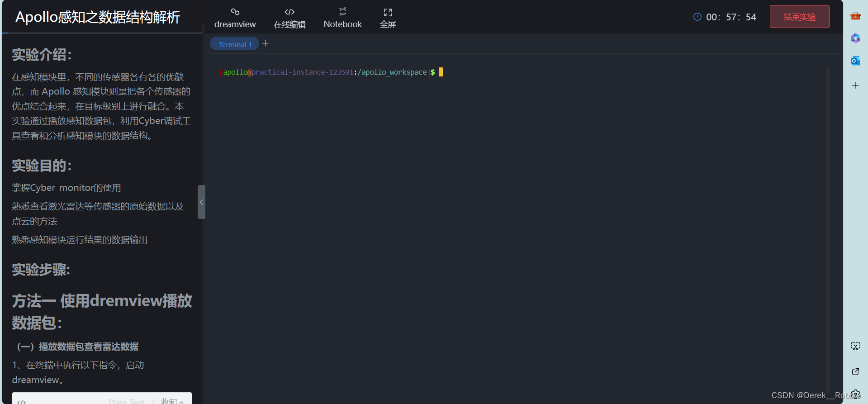Click the 收起 collapse code block toggle
The width and height of the screenshot is (868, 404).
172,401
